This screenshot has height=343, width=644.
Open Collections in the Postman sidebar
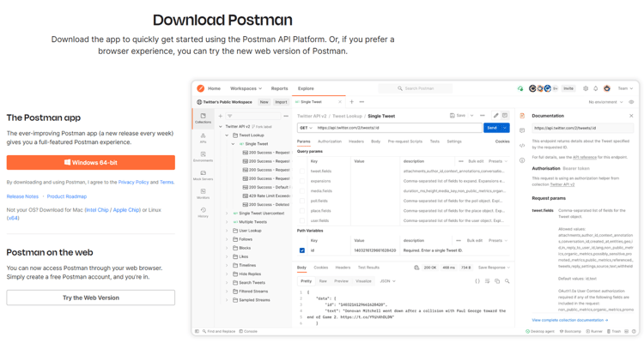[203, 118]
